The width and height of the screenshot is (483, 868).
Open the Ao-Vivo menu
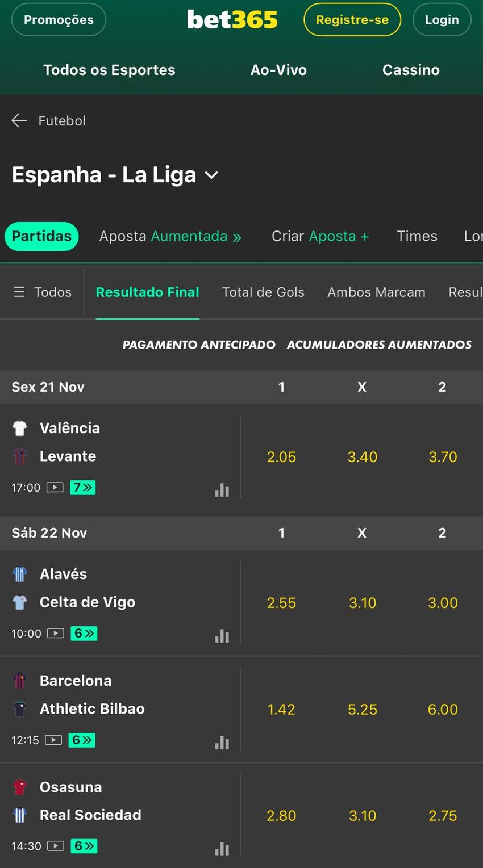click(x=278, y=69)
